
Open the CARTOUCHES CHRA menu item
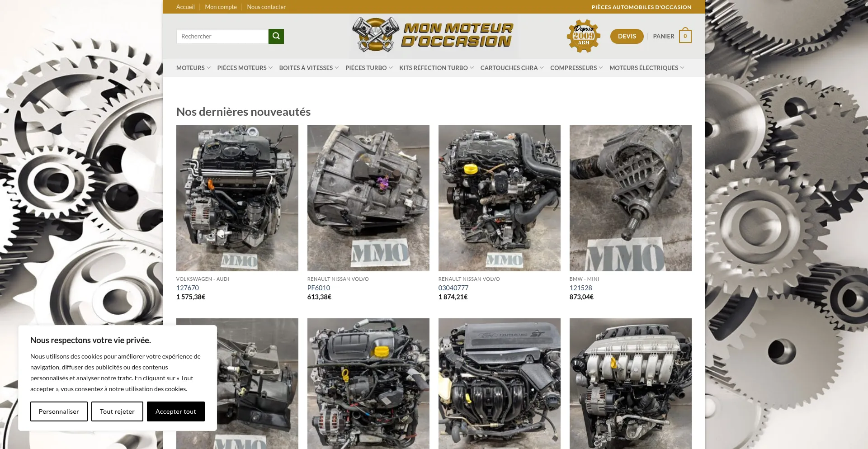click(x=509, y=68)
